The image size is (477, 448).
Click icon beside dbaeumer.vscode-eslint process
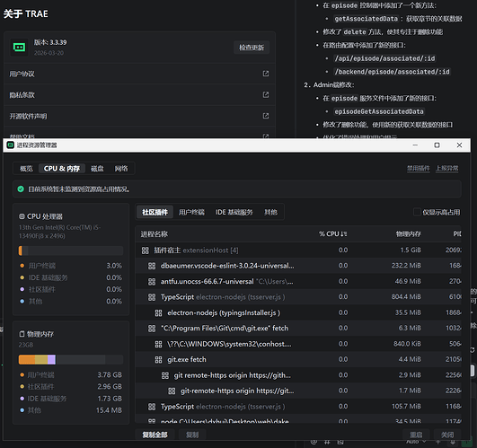point(152,266)
